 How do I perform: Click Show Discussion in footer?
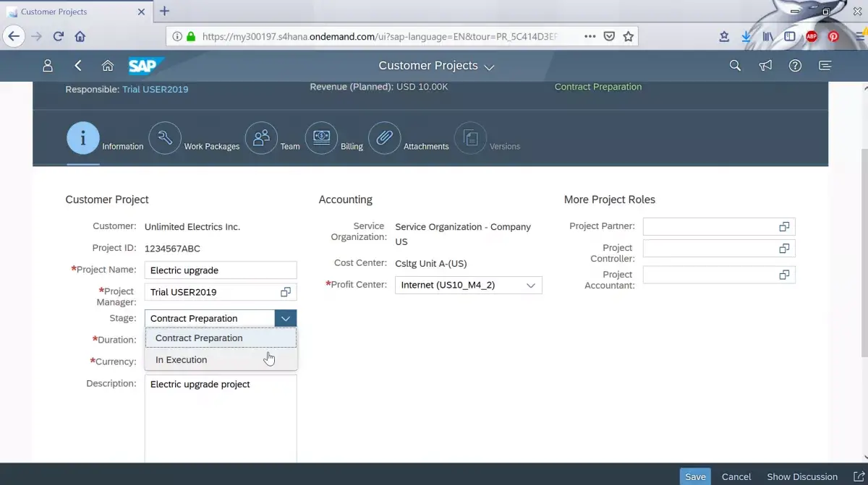pyautogui.click(x=802, y=476)
